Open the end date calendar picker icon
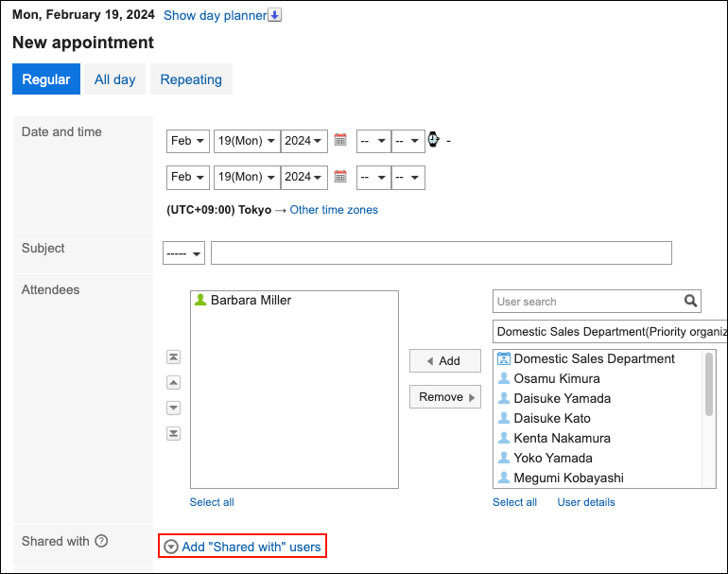Image resolution: width=728 pixels, height=574 pixels. click(x=340, y=177)
